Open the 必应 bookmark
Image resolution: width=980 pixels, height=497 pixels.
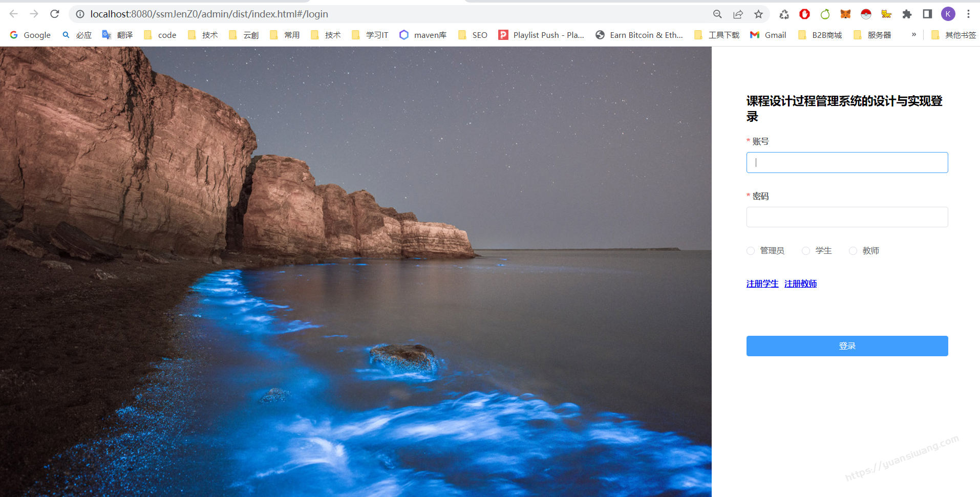tap(77, 35)
